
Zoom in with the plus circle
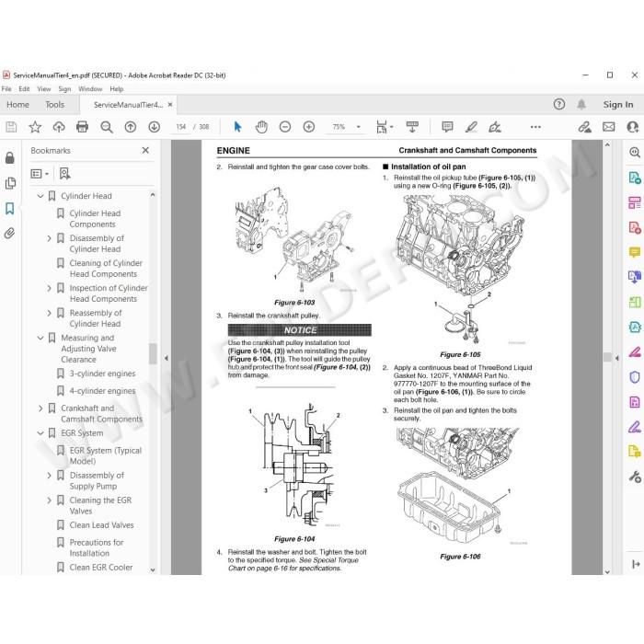pyautogui.click(x=308, y=127)
